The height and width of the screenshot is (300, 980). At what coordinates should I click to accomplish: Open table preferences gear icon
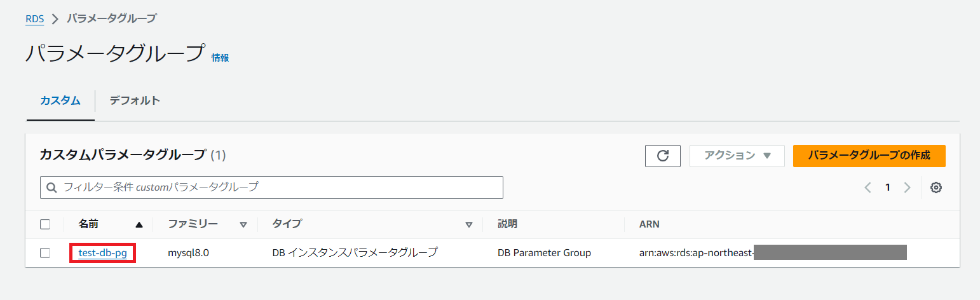point(936,187)
